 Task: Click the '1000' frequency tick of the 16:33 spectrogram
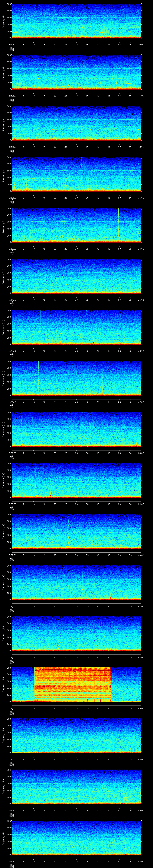click(x=8, y=208)
